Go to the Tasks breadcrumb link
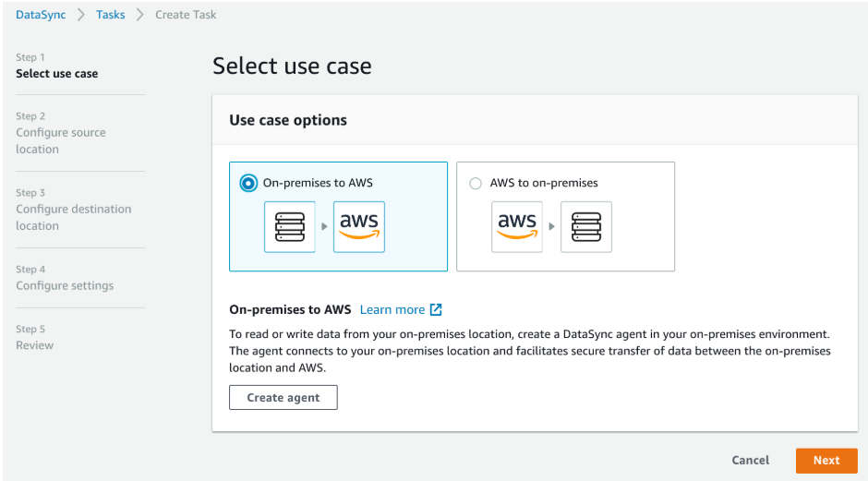 tap(110, 15)
